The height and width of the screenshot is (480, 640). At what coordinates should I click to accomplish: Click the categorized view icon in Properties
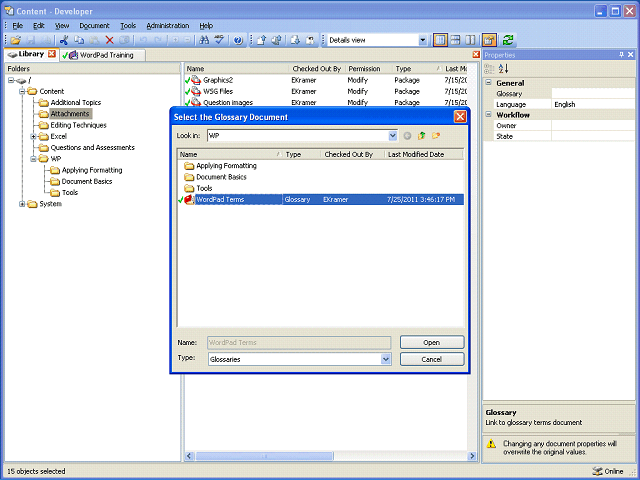coord(489,69)
